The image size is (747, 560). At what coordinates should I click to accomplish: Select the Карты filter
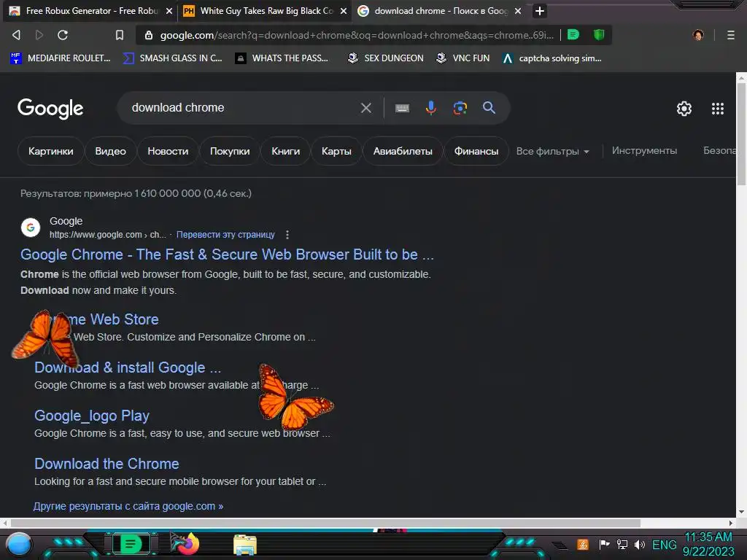[336, 151]
